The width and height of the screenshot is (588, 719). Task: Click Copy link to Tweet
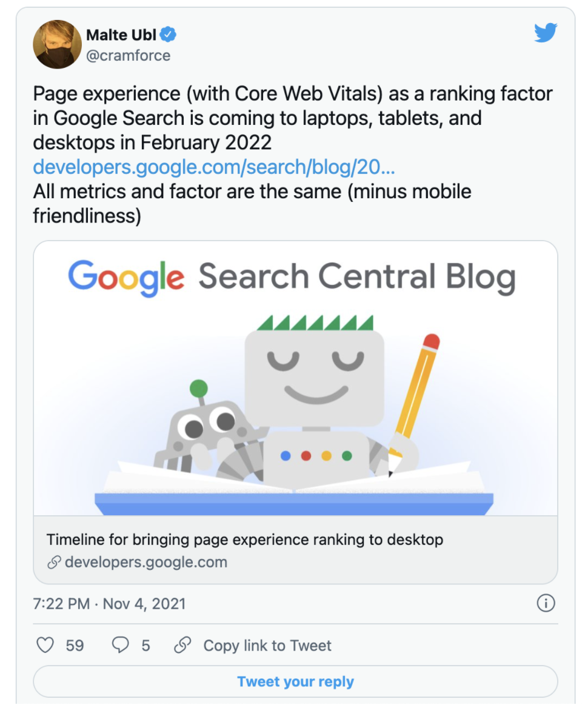pos(267,645)
